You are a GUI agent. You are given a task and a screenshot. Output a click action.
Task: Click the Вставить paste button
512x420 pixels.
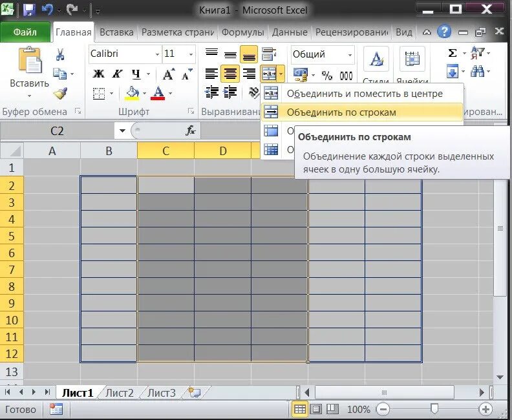pos(29,72)
